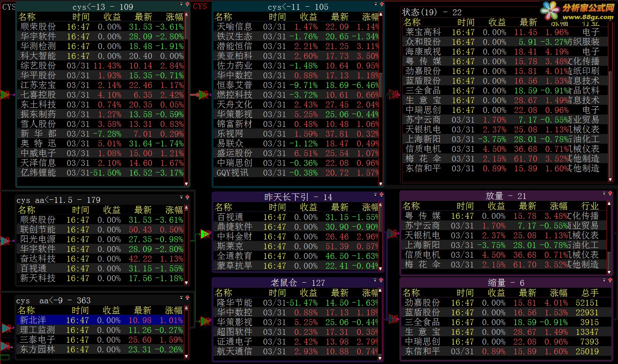Screen dimensions: 618x364
Task: Open the dropdown menu of 放量 panel
Action: click(604, 193)
